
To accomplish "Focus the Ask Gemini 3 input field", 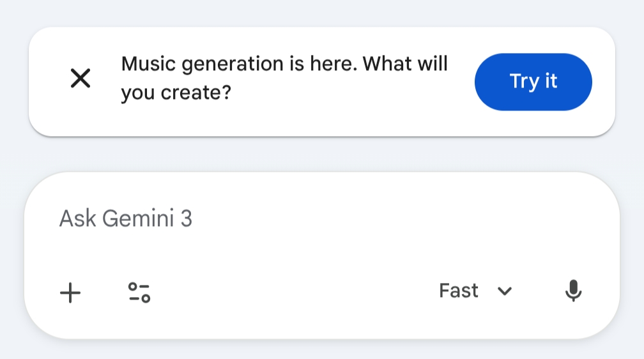I will 319,219.
